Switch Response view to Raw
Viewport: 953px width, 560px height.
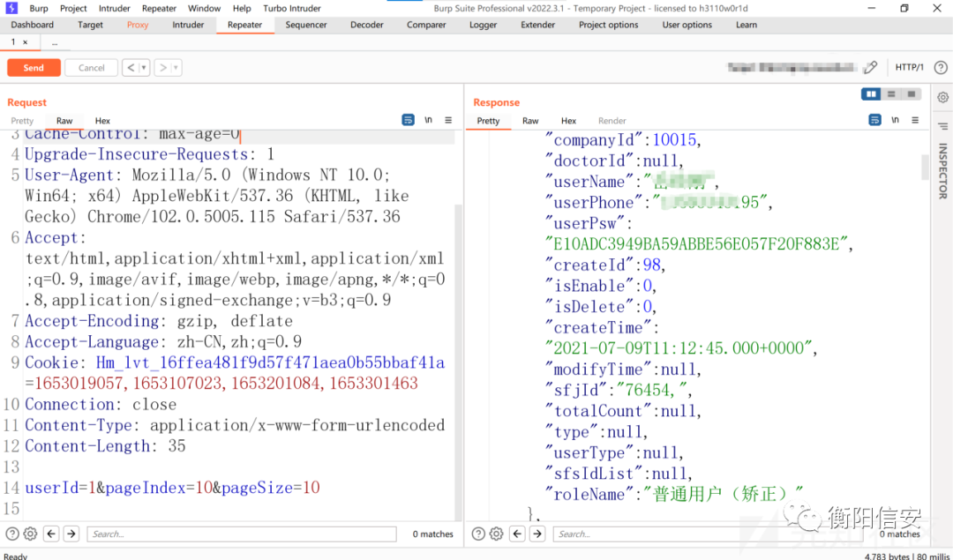pyautogui.click(x=530, y=121)
